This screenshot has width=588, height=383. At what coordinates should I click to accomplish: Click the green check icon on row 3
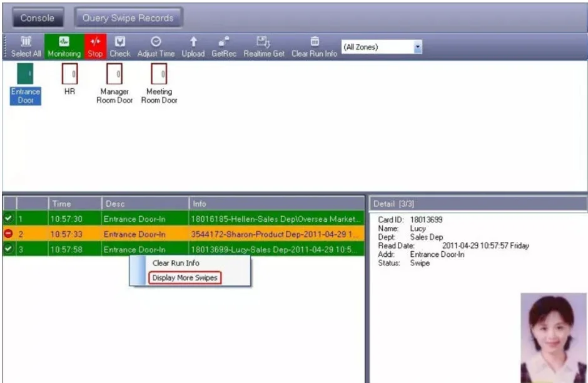[x=9, y=249]
